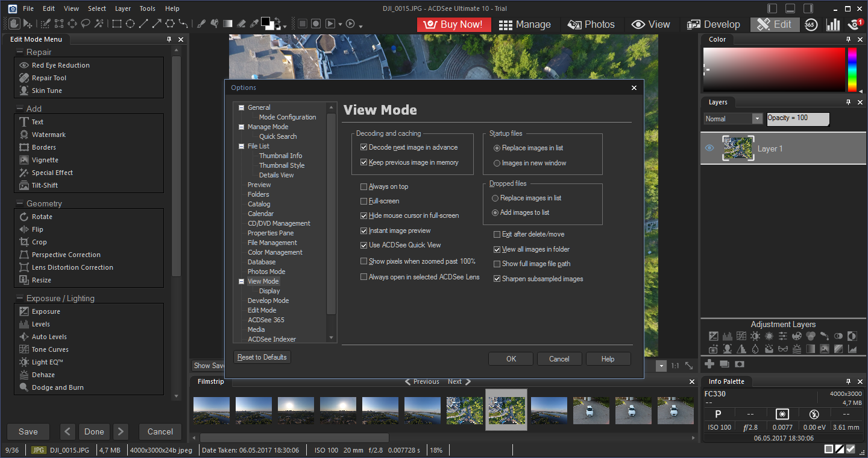Switch to Develop mode tab

click(714, 25)
